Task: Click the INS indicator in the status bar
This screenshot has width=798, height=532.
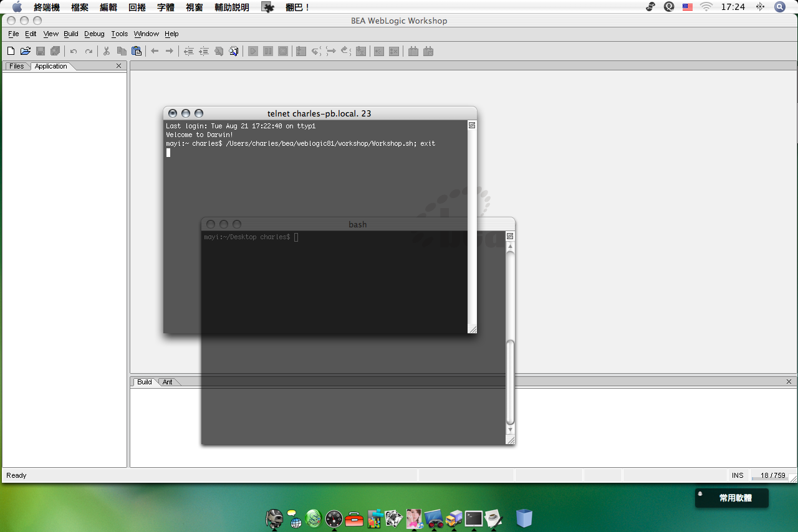Action: pos(738,475)
